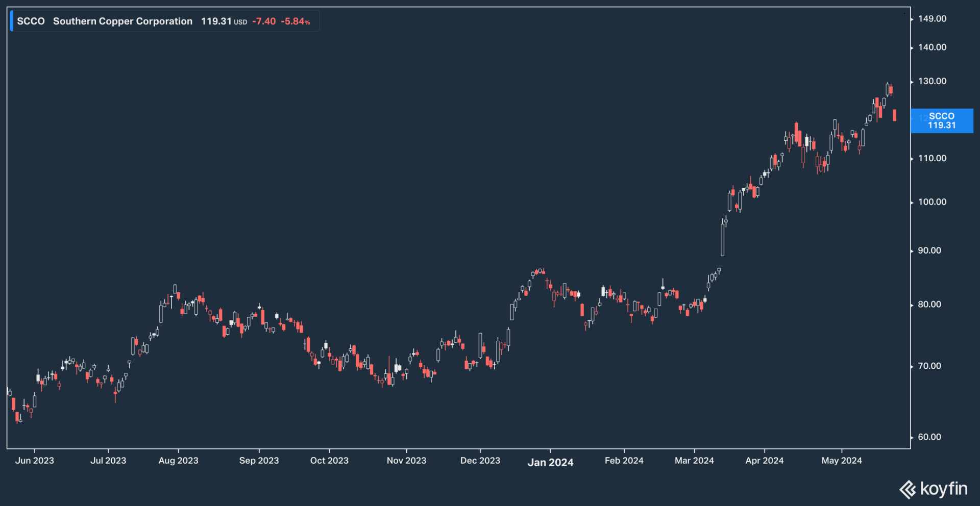Click the Oct 2023 axis label
Viewport: 980px width, 506px height.
point(329,461)
